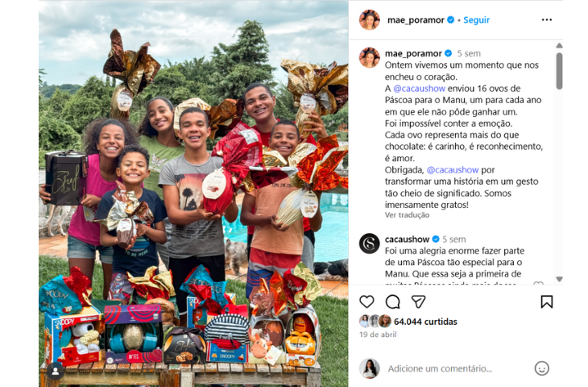Save post using bookmark icon

tap(546, 302)
